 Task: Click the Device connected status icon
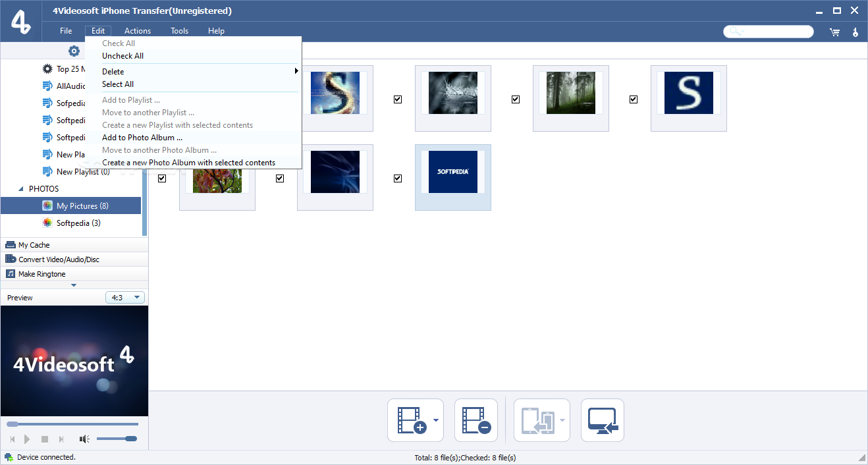(9, 457)
